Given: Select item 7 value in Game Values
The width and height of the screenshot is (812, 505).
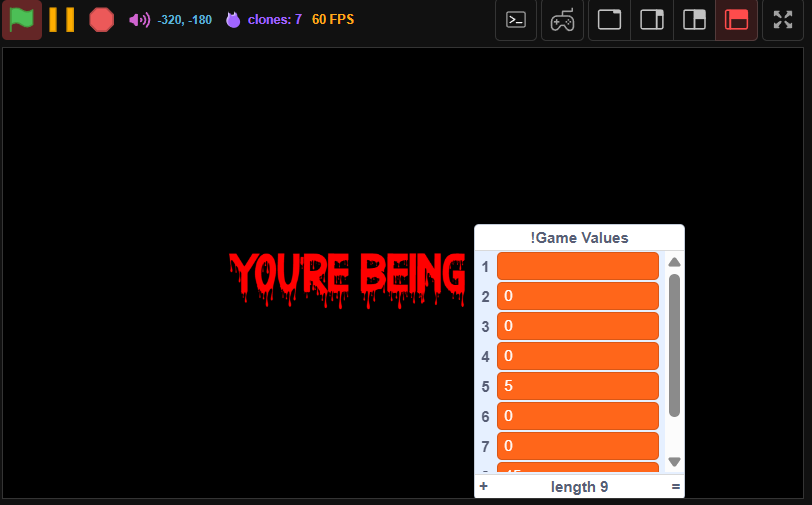Looking at the screenshot, I should [578, 446].
